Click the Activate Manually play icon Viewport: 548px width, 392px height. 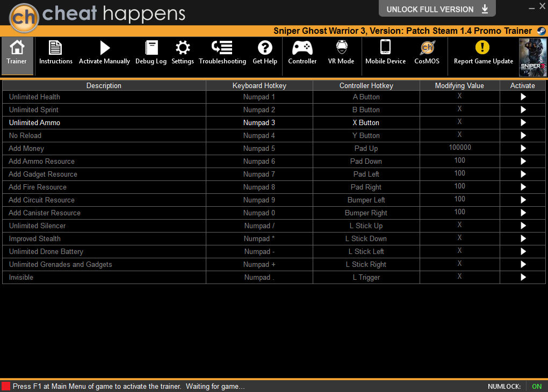coord(105,48)
